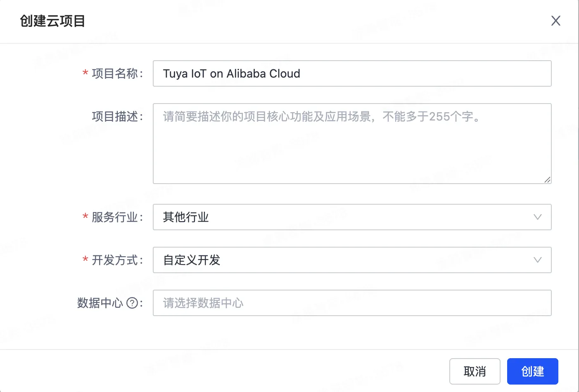Viewport: 579px width, 392px height.
Task: Click the arrow icon in 服务行业 field
Action: pyautogui.click(x=537, y=217)
